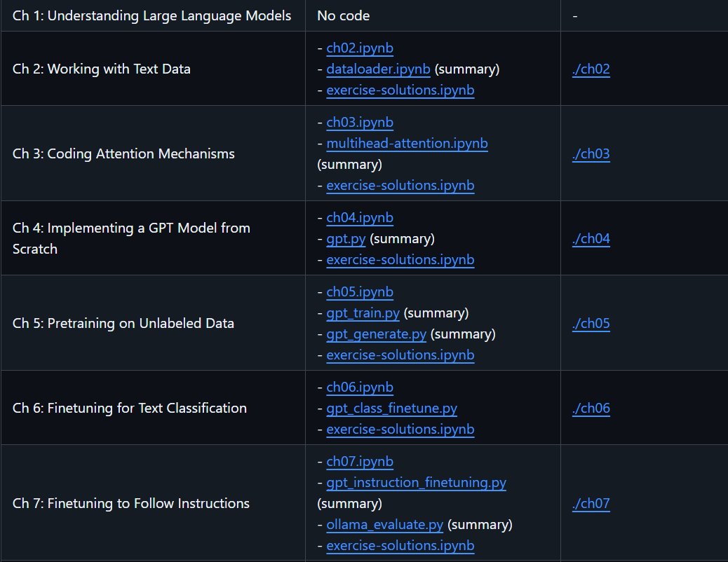Go to the ./ch04 folder link
This screenshot has height=562, width=728.
pos(591,238)
